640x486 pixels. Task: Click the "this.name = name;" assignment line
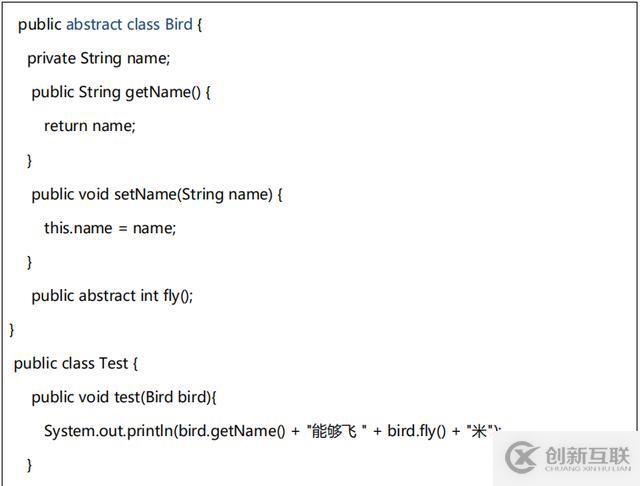(109, 228)
